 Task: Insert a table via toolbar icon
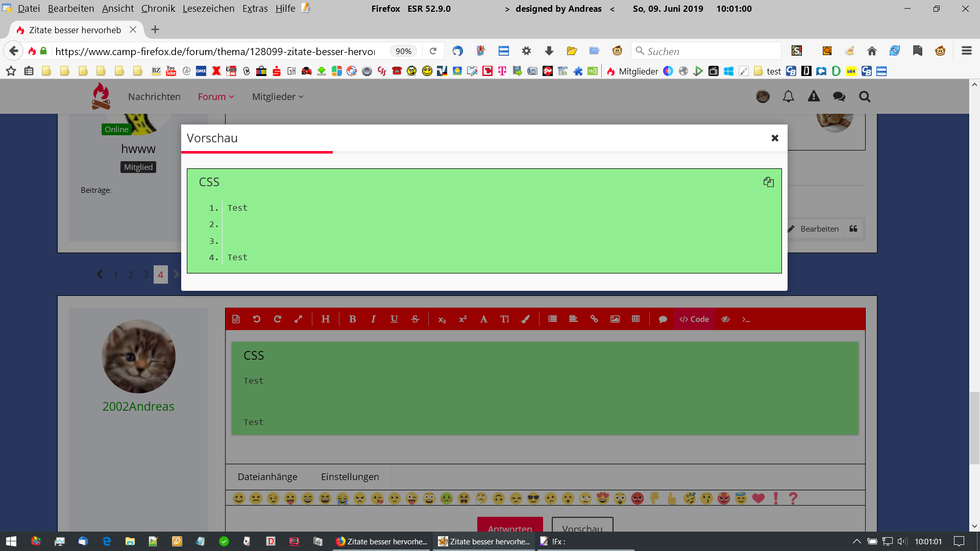(x=635, y=319)
